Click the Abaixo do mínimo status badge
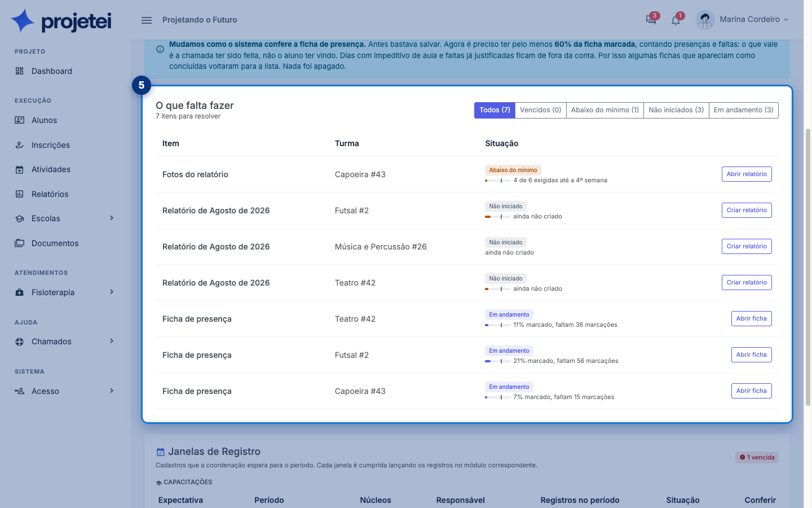 [x=513, y=170]
